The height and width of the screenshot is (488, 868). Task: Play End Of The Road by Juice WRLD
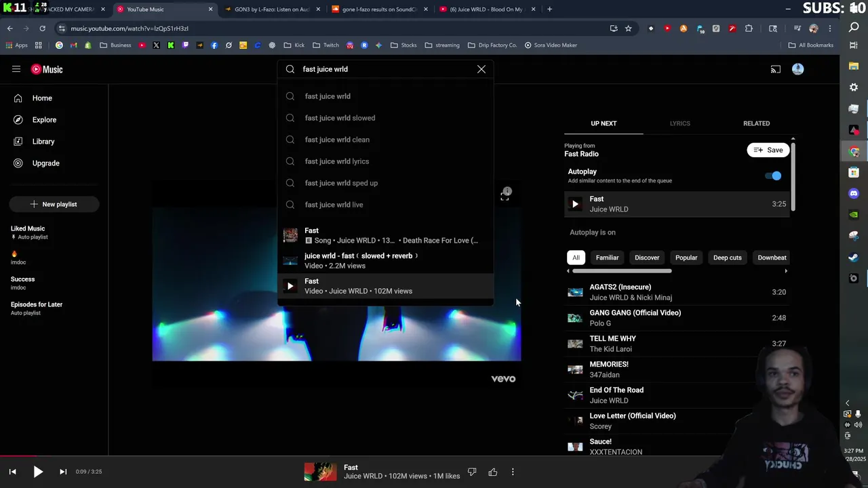(x=677, y=395)
